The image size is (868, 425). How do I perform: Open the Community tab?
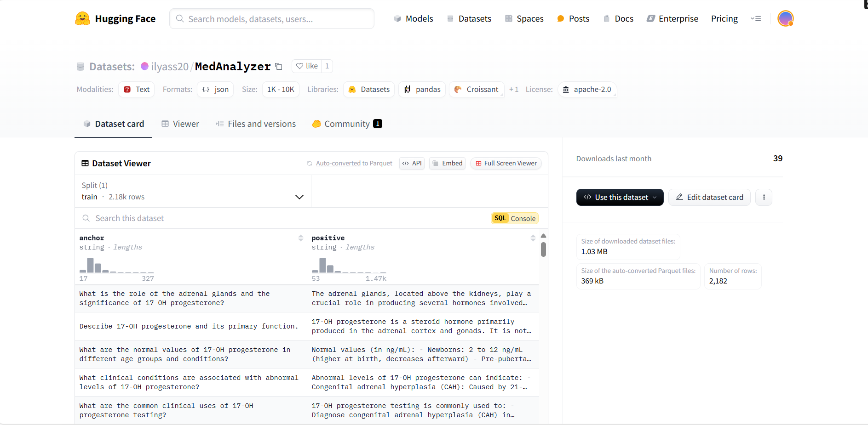tap(347, 124)
